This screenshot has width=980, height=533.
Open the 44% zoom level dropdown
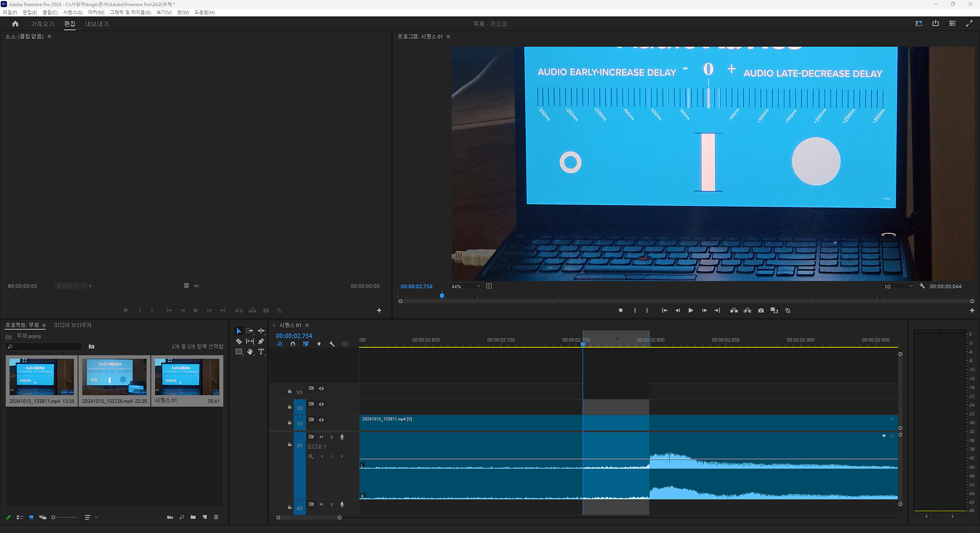click(x=465, y=286)
